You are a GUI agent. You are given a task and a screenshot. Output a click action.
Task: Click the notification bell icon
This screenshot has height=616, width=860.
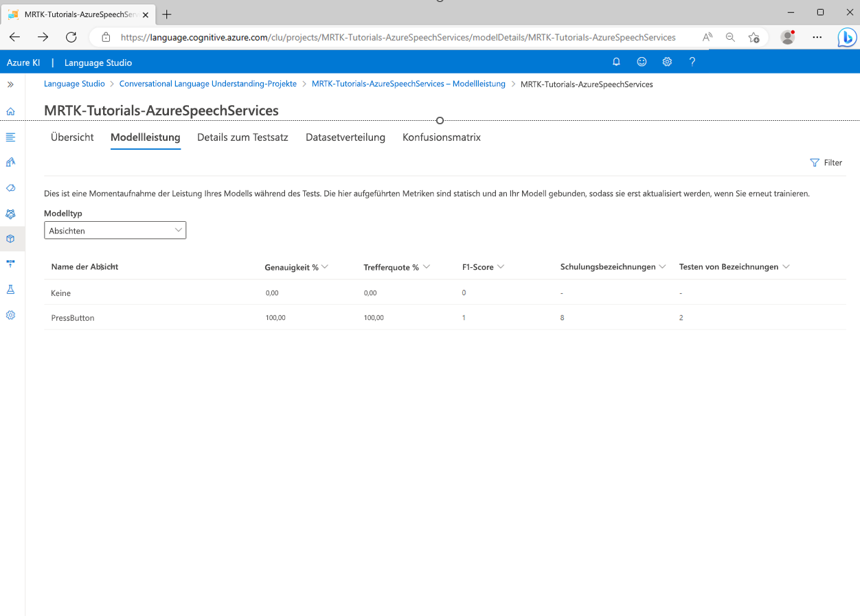pyautogui.click(x=616, y=62)
